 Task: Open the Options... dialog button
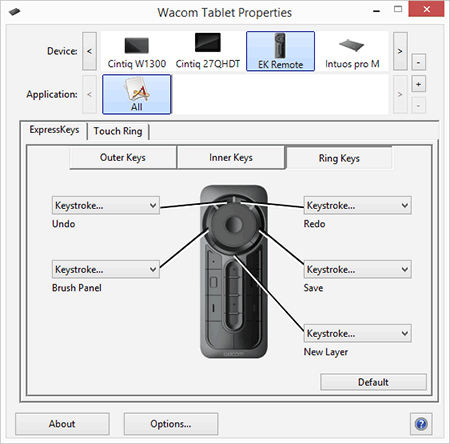[171, 424]
